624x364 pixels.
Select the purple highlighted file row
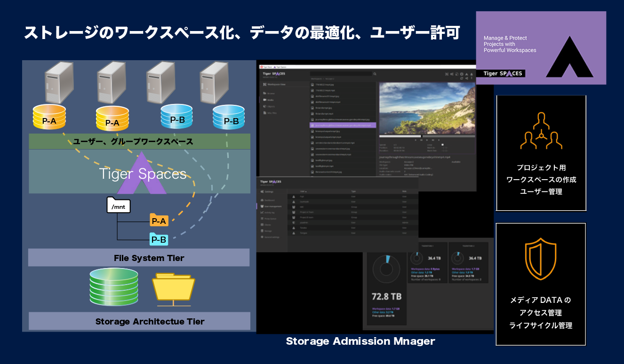click(343, 126)
